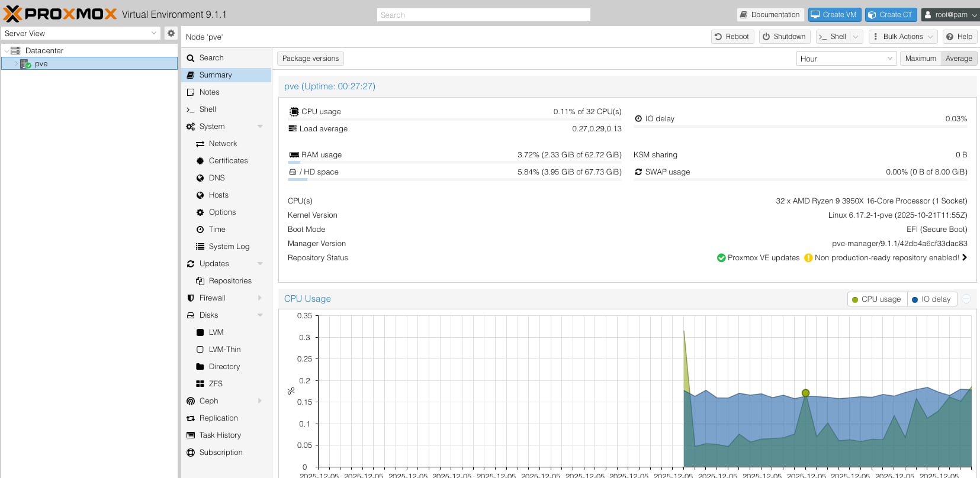980x478 pixels.
Task: Click the ZFS grid icon
Action: point(200,384)
